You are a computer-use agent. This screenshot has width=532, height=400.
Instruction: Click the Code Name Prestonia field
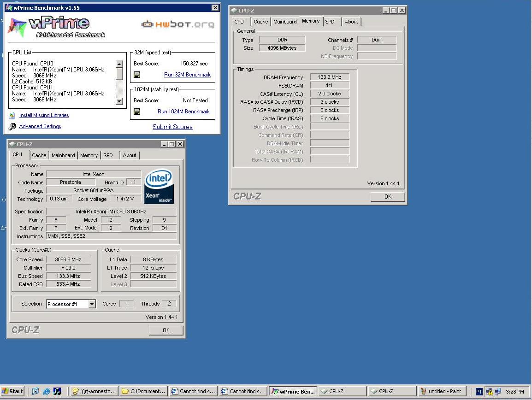tap(71, 182)
